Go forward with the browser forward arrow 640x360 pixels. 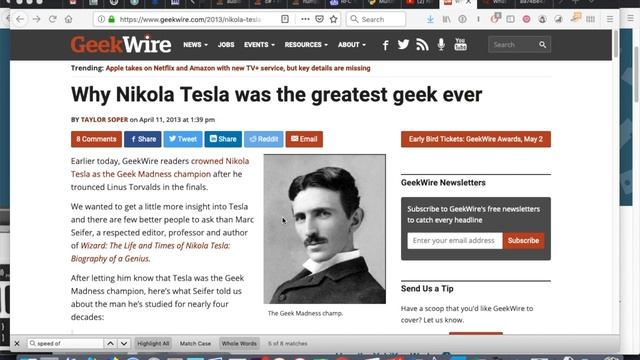tap(36, 19)
